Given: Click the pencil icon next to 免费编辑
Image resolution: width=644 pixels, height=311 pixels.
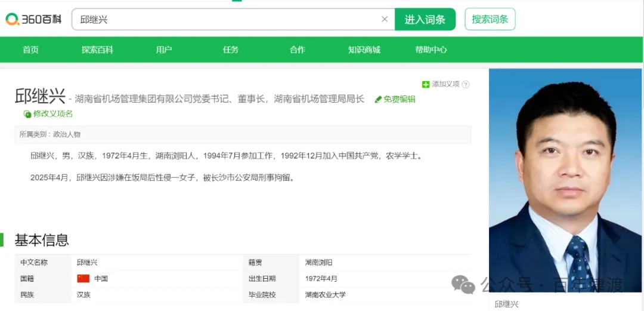Looking at the screenshot, I should coord(378,100).
